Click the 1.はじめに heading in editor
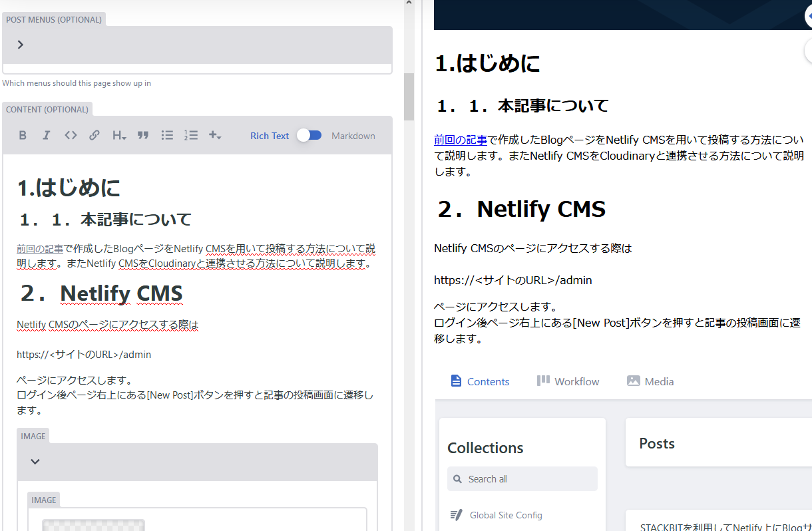812x531 pixels. pyautogui.click(x=69, y=188)
